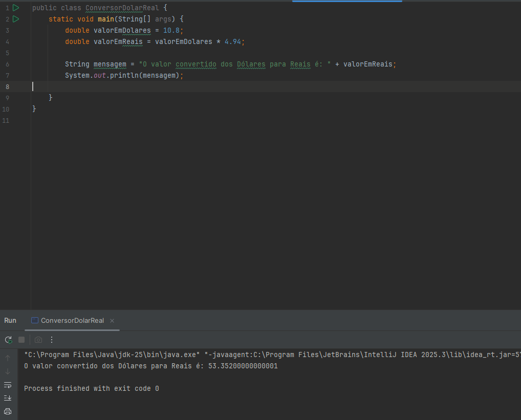Print the console output
Image resolution: width=521 pixels, height=420 pixels.
pos(8,411)
